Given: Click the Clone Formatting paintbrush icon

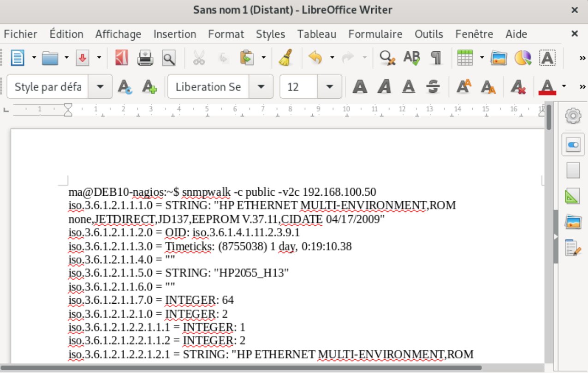Looking at the screenshot, I should click(x=286, y=58).
